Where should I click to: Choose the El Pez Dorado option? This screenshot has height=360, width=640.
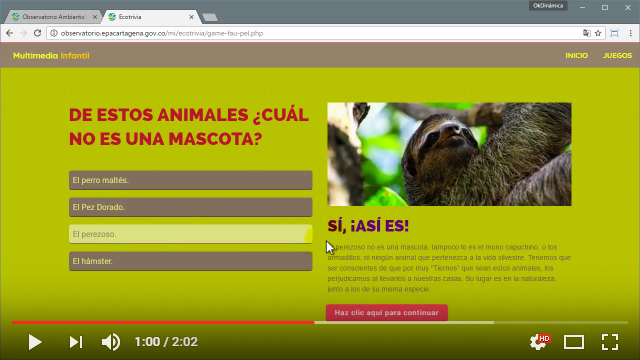click(191, 207)
